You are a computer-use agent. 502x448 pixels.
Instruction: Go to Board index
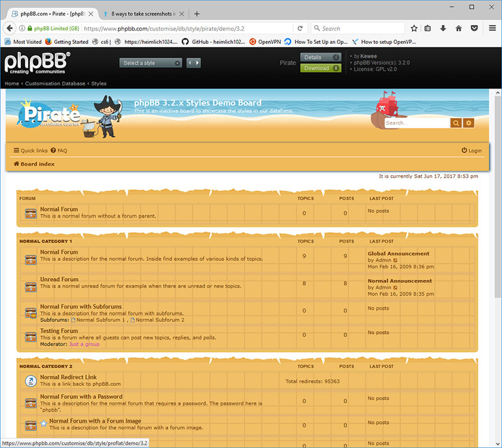tap(34, 164)
